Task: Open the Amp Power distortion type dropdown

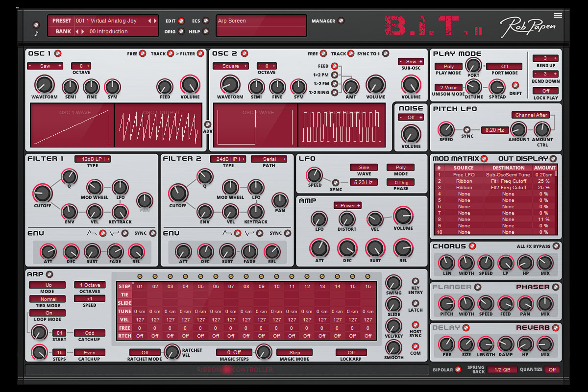Action: (347, 205)
